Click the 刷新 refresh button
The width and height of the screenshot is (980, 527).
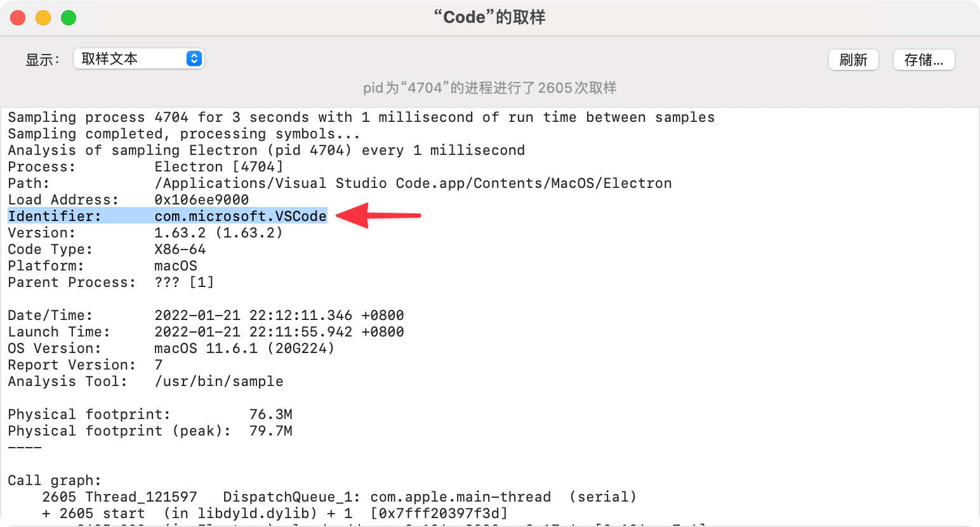click(853, 60)
